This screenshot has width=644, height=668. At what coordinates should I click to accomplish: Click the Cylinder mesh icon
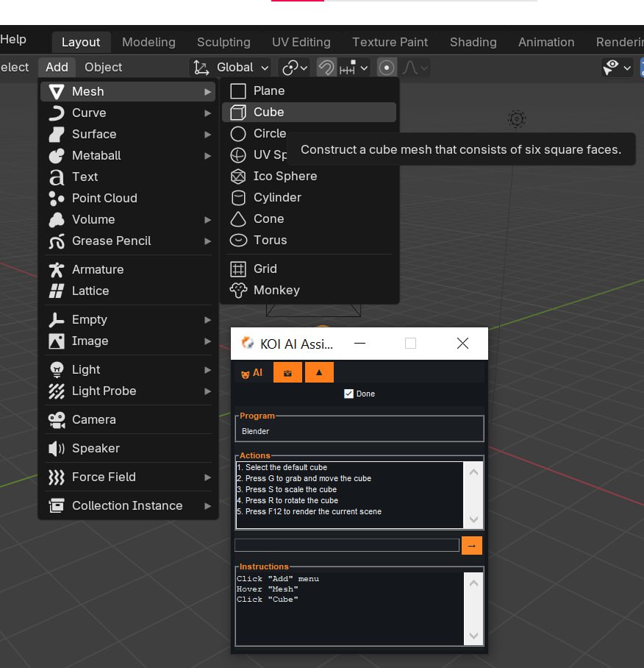pos(238,198)
